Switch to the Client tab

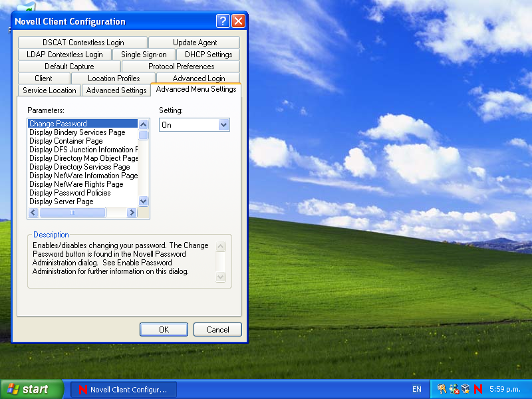[x=43, y=78]
